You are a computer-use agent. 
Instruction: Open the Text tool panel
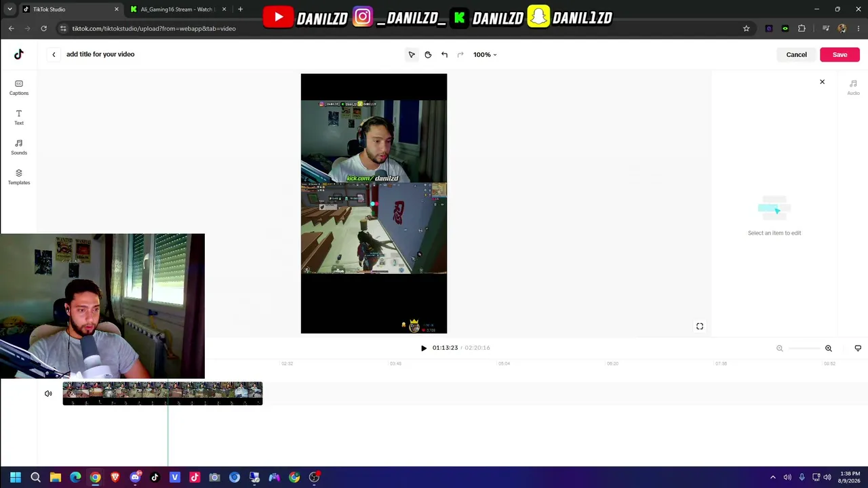coord(19,117)
